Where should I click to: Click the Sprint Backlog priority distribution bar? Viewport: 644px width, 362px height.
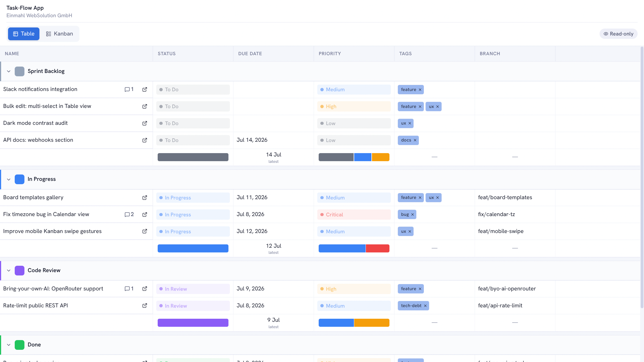click(x=354, y=157)
